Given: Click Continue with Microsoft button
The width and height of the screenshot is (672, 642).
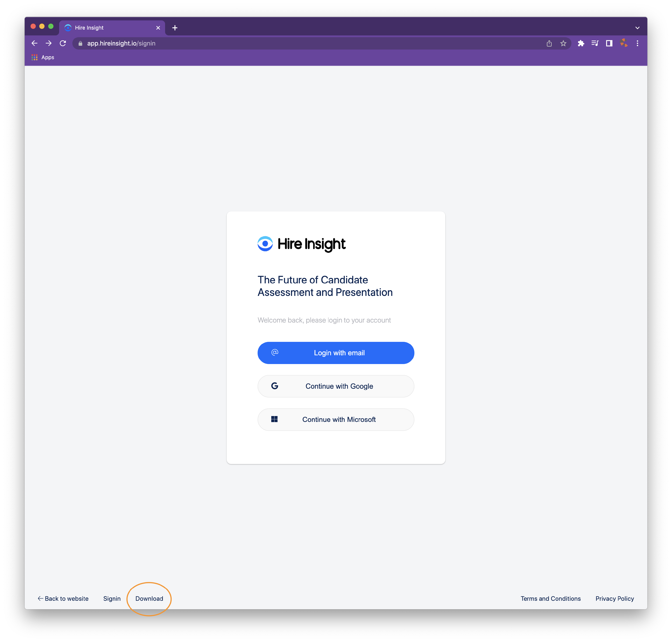Looking at the screenshot, I should pos(336,420).
